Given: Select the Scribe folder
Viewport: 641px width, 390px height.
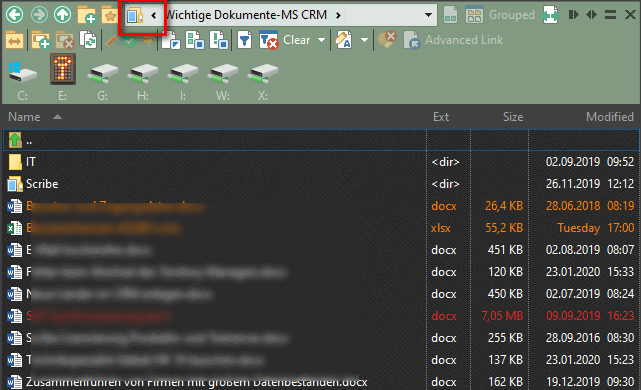Looking at the screenshot, I should (x=321, y=184).
